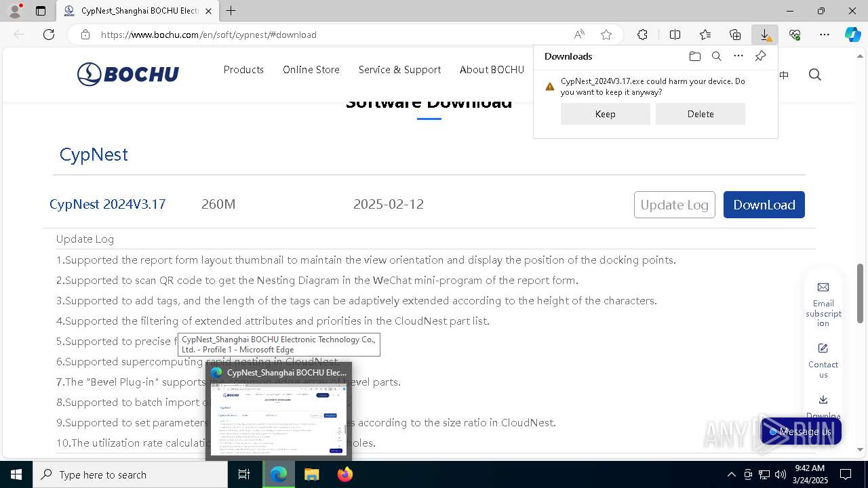The image size is (868, 488).
Task: Close the CypNest browser tab
Action: pyautogui.click(x=208, y=11)
